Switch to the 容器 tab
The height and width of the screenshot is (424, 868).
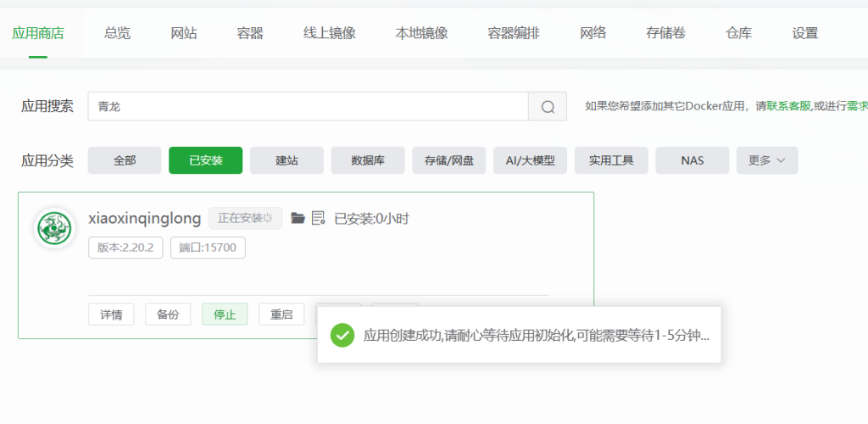(x=250, y=33)
